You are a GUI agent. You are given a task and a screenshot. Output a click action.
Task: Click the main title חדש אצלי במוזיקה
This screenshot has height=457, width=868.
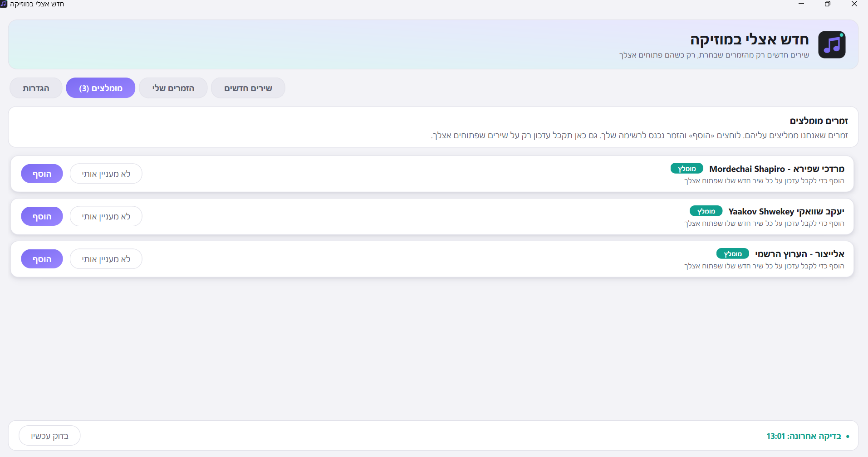coord(750,39)
